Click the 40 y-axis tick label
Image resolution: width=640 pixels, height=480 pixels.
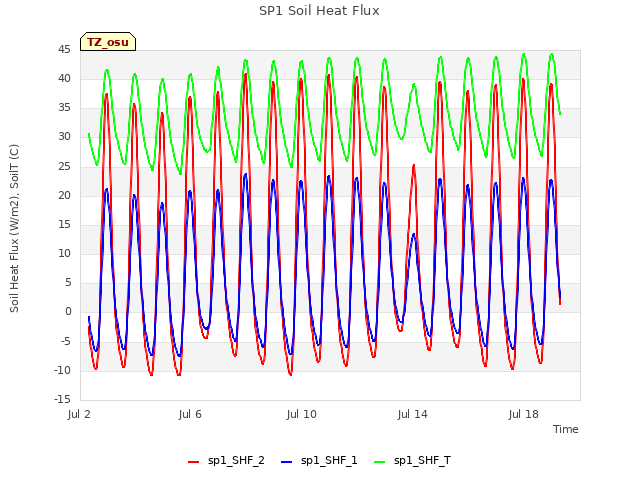point(64,79)
